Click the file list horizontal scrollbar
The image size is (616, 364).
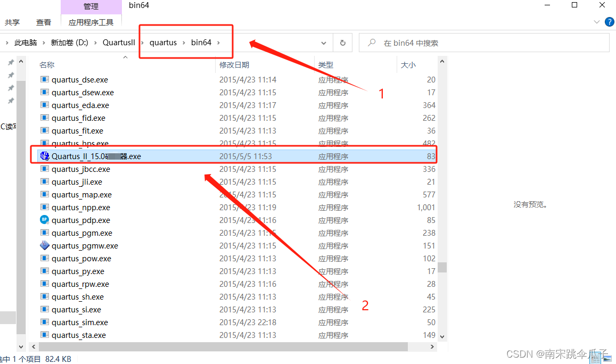tap(223, 347)
